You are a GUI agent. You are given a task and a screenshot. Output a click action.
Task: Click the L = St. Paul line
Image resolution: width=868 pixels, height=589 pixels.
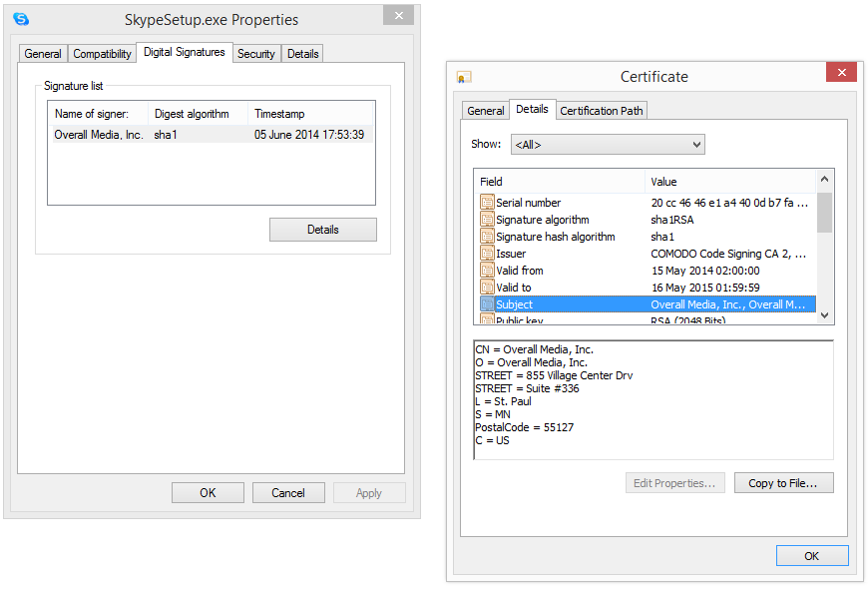point(503,401)
